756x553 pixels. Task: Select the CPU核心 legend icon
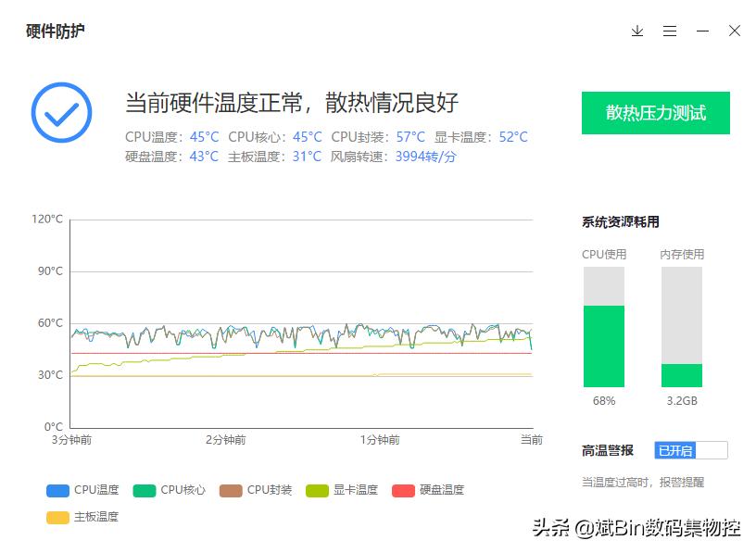tap(143, 490)
